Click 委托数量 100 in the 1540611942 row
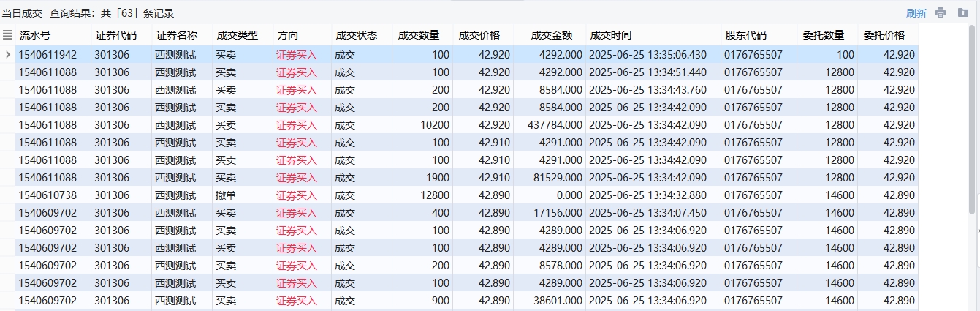Image resolution: width=980 pixels, height=311 pixels. (x=846, y=55)
